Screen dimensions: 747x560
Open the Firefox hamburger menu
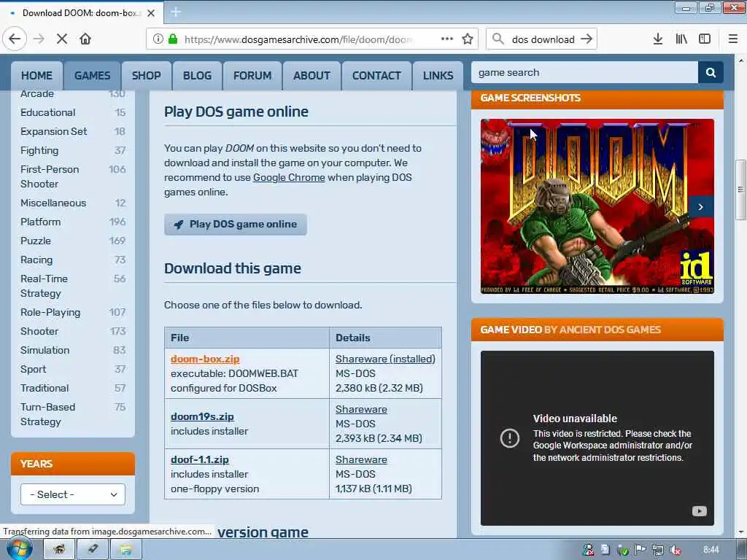click(733, 39)
